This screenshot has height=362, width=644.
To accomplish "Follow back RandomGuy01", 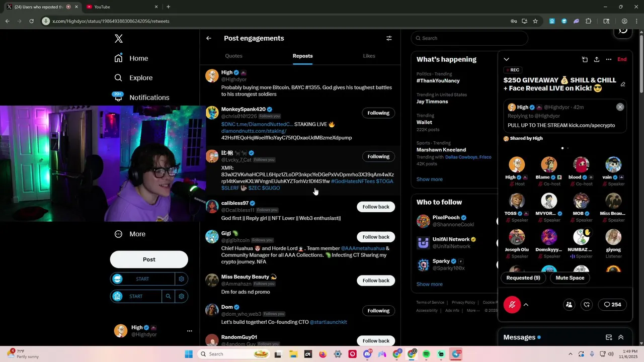I will [x=376, y=341].
